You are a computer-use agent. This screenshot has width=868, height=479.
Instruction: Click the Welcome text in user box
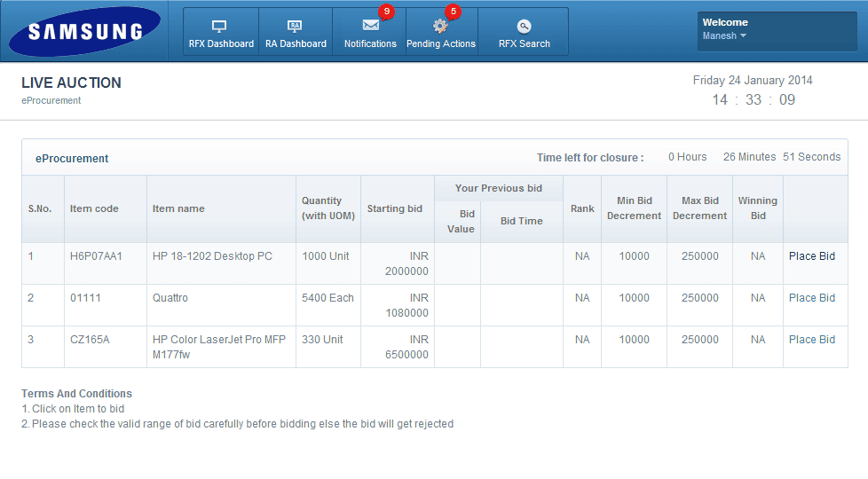pos(725,23)
